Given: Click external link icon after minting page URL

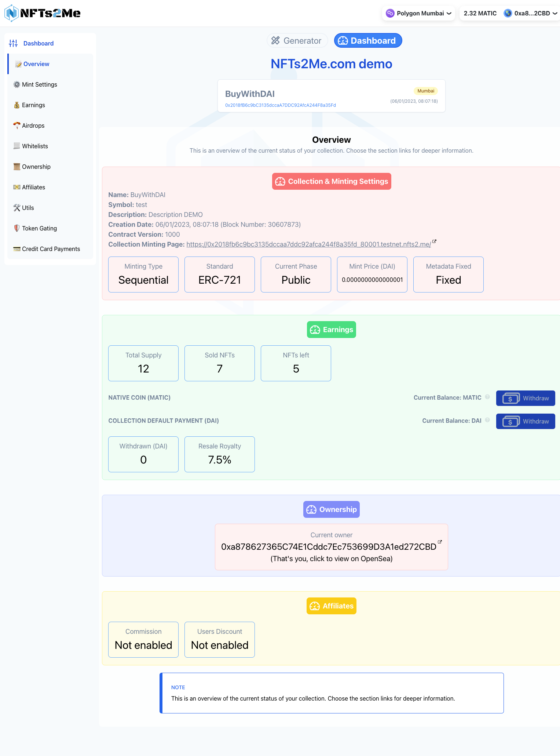Looking at the screenshot, I should (435, 241).
